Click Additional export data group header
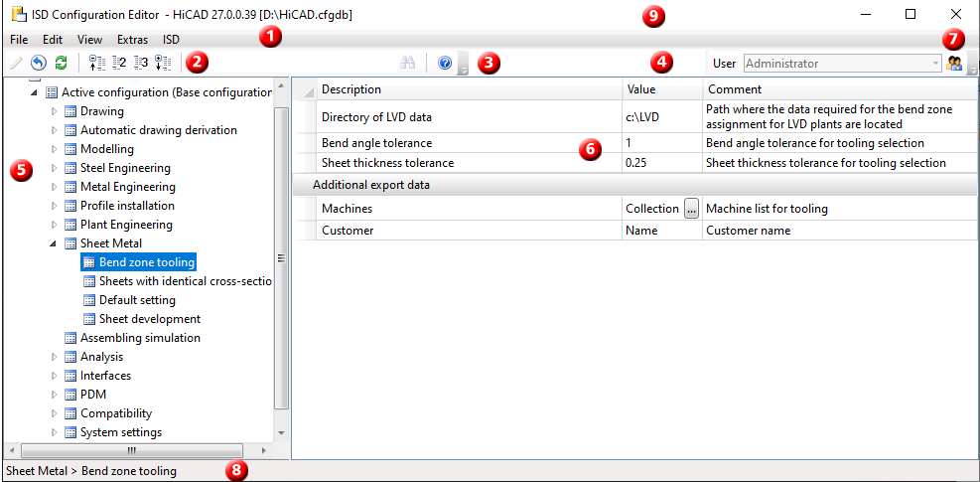The width and height of the screenshot is (980, 482). coord(635,185)
